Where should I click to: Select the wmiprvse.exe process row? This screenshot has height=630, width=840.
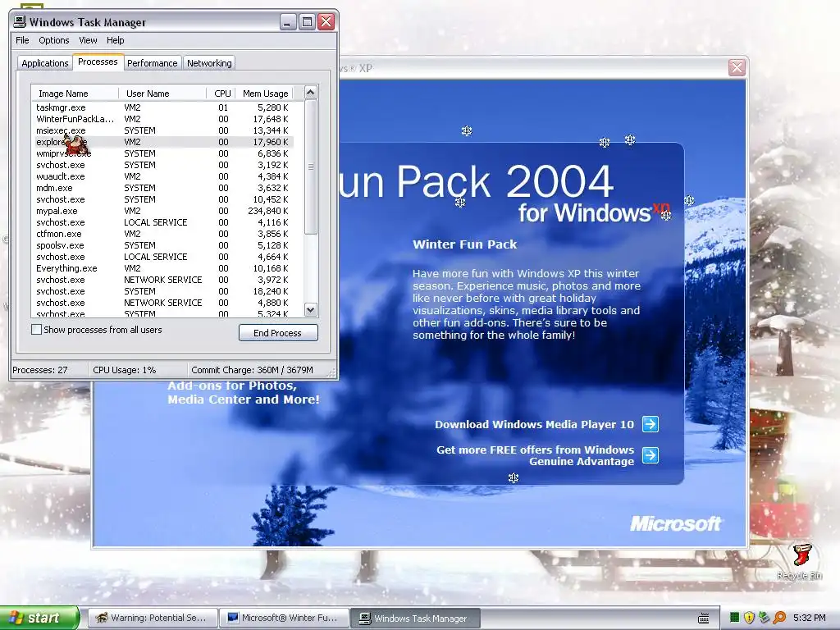point(163,153)
